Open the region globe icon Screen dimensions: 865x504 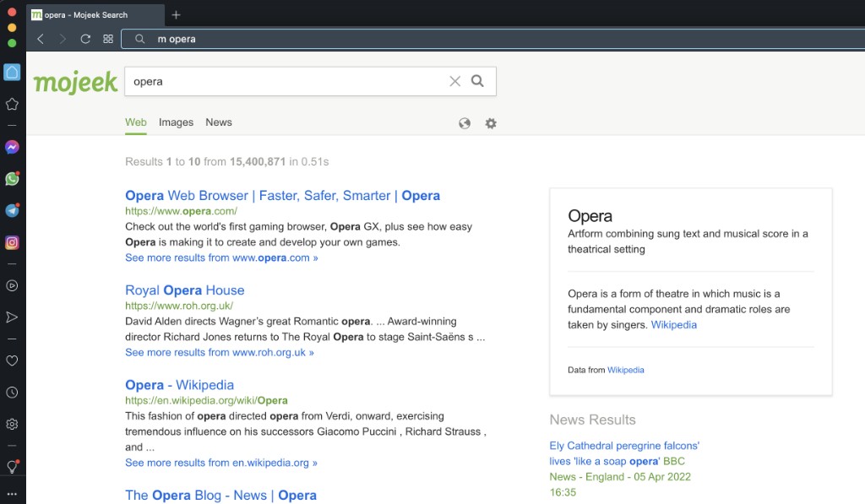coord(465,123)
